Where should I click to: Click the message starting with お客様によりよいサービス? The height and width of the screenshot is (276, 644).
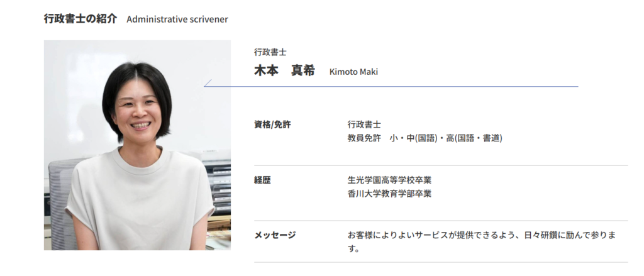482,242
